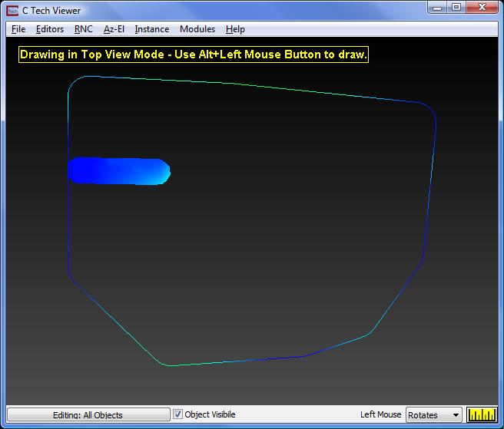Open the RNC menu

click(x=84, y=29)
